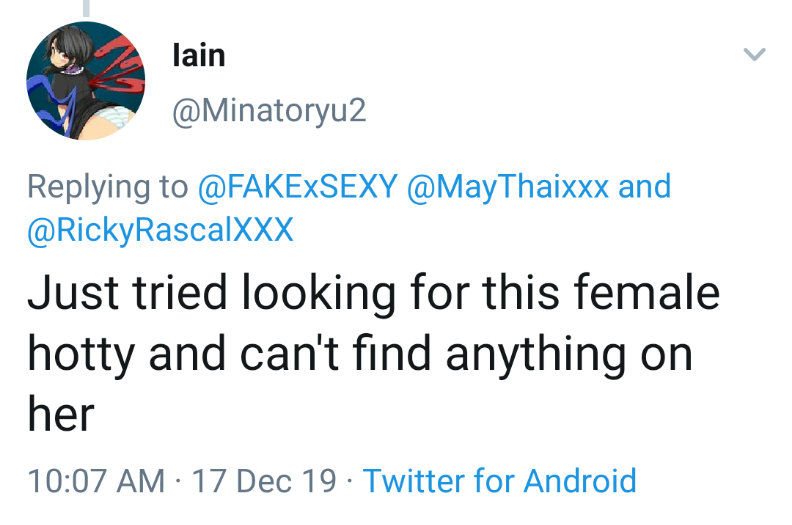792x525 pixels.
Task: Click the "Twitter for Android" source link
Action: [x=499, y=480]
